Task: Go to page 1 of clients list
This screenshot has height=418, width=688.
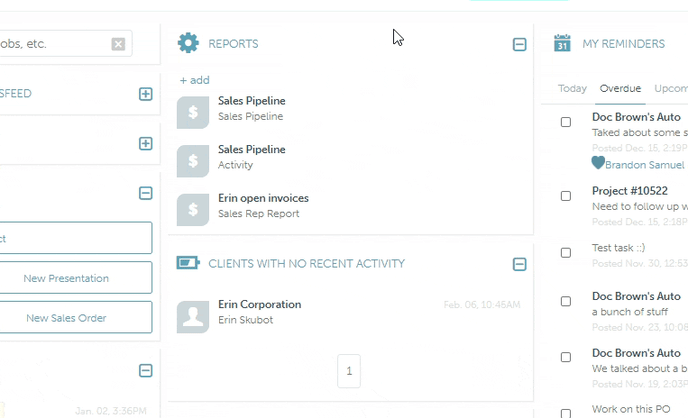Action: tap(349, 371)
